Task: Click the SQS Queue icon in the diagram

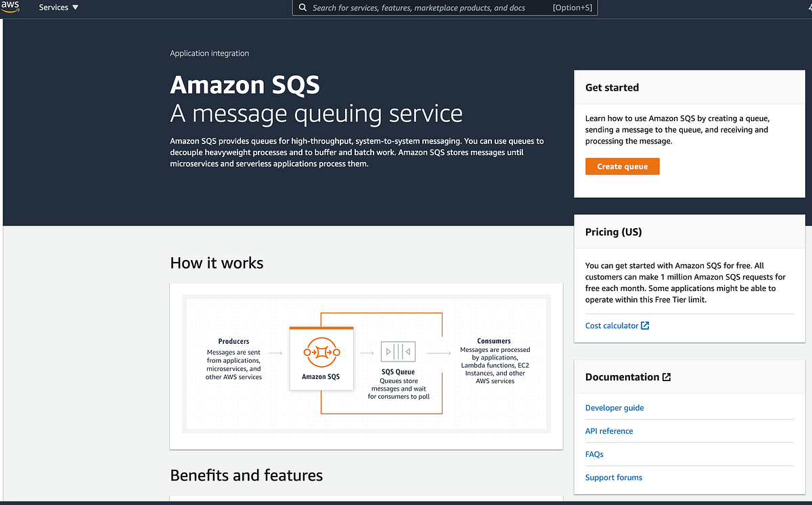Action: (398, 351)
